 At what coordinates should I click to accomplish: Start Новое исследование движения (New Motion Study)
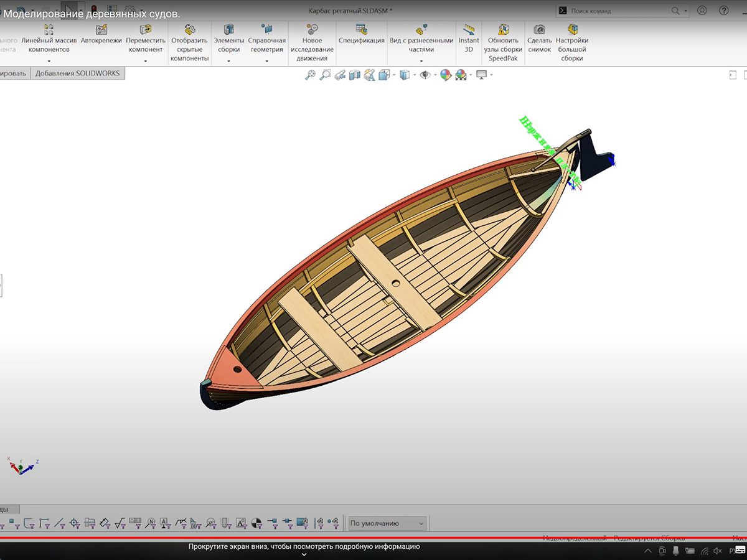pyautogui.click(x=312, y=30)
